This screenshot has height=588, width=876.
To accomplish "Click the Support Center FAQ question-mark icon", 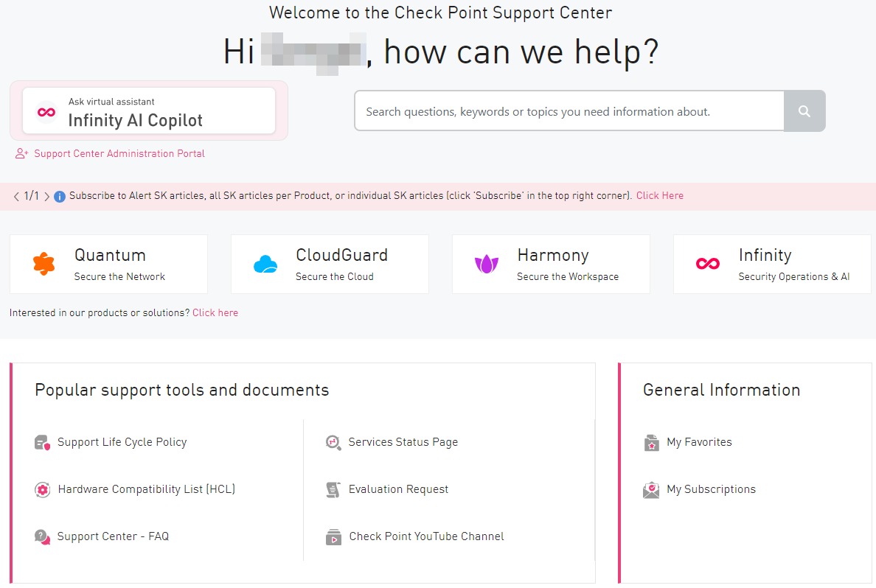I will coord(43,536).
